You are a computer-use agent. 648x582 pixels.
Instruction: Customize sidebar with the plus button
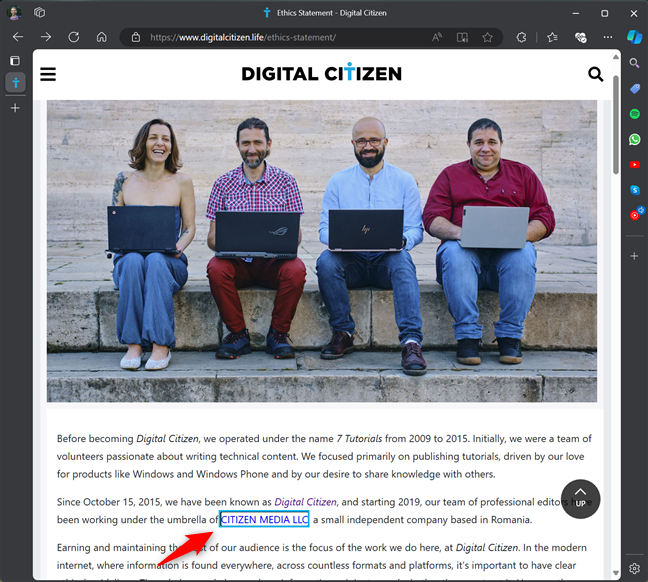634,256
